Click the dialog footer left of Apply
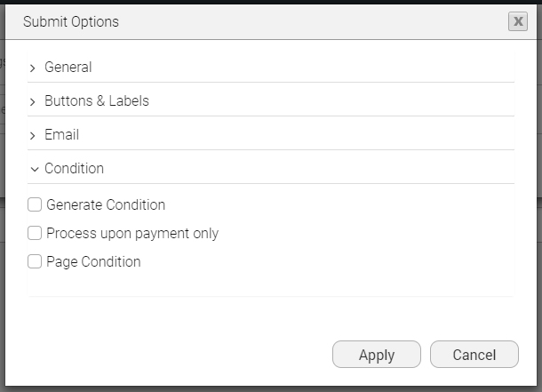Screen dimensions: 542x392 [x=178, y=355]
